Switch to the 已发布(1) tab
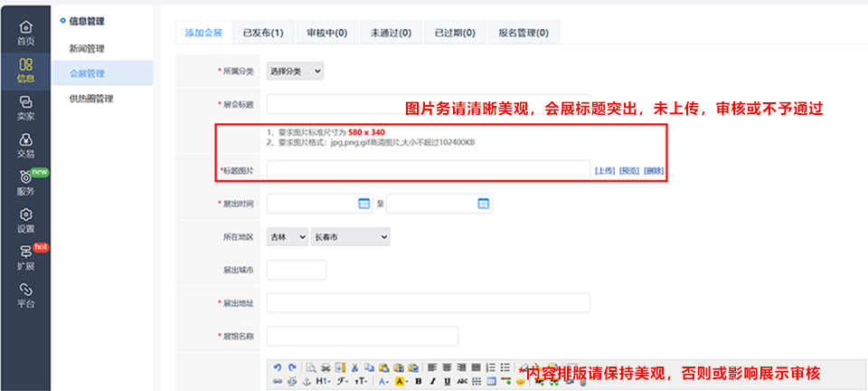Image resolution: width=868 pixels, height=391 pixels. [x=262, y=33]
